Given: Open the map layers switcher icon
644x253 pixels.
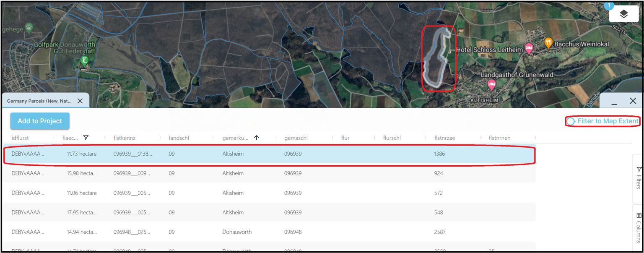Looking at the screenshot, I should [623, 13].
